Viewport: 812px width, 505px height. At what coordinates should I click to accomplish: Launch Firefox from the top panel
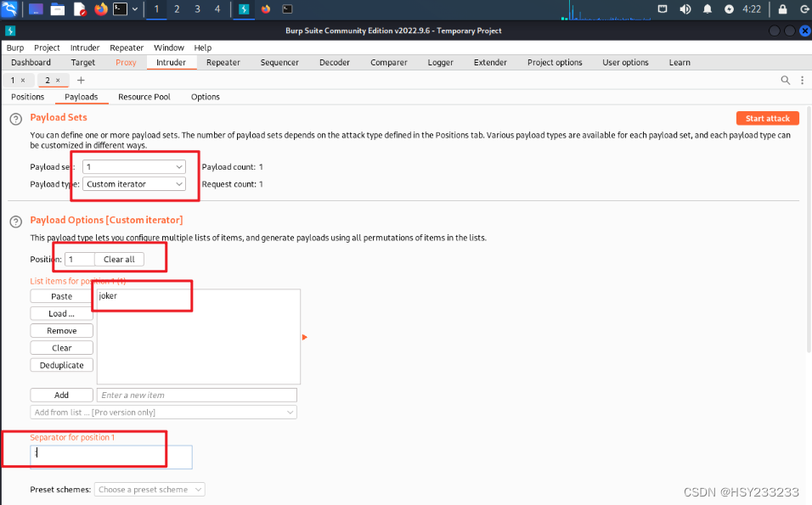tap(101, 8)
